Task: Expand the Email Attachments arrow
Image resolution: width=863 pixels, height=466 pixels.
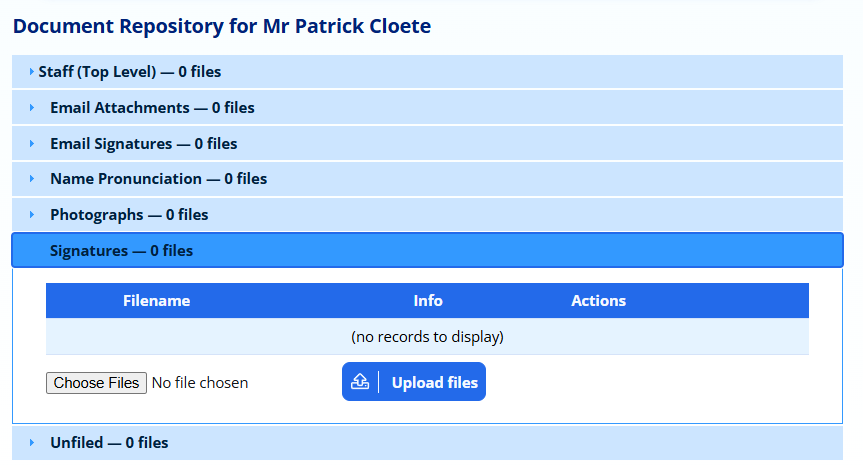Action: 32,108
